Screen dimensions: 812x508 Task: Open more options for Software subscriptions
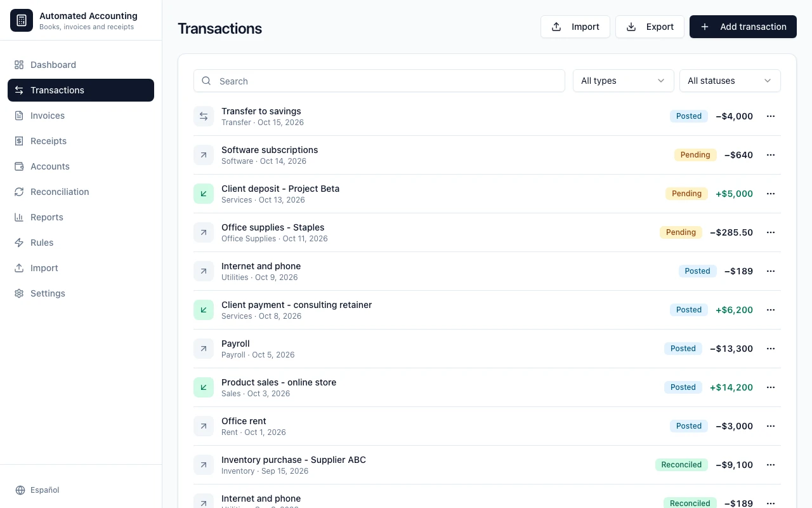pyautogui.click(x=771, y=155)
